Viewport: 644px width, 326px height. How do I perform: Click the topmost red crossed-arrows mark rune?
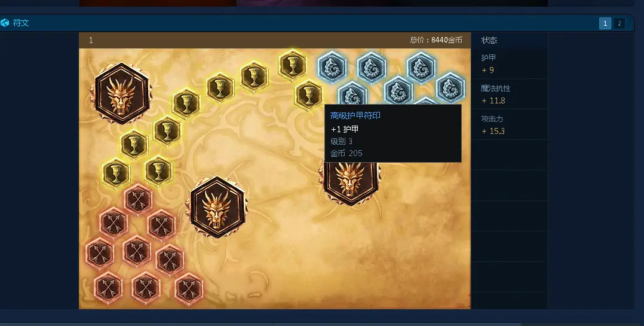138,199
